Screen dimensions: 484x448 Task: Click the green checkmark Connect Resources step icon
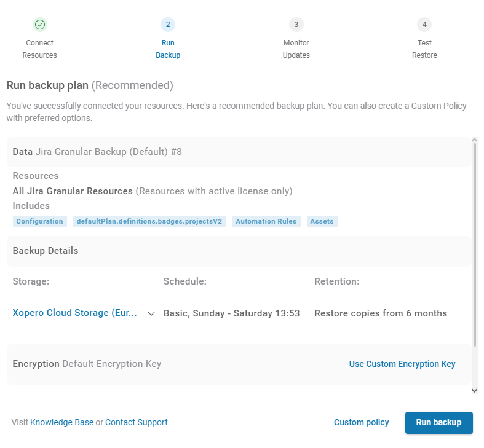pyautogui.click(x=40, y=25)
